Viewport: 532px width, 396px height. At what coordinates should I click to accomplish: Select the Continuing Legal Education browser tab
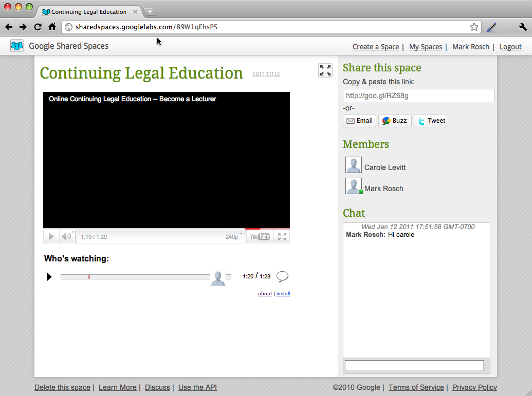[89, 12]
